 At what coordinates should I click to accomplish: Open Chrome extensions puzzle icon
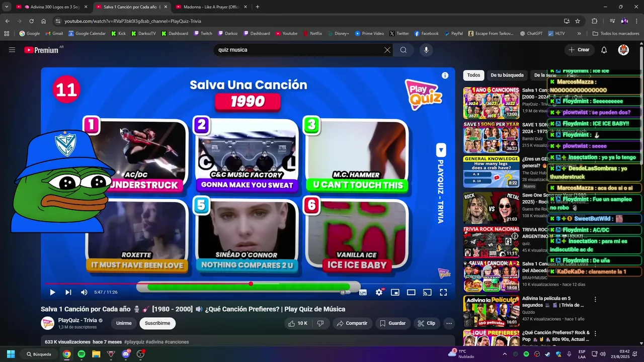[x=594, y=21]
